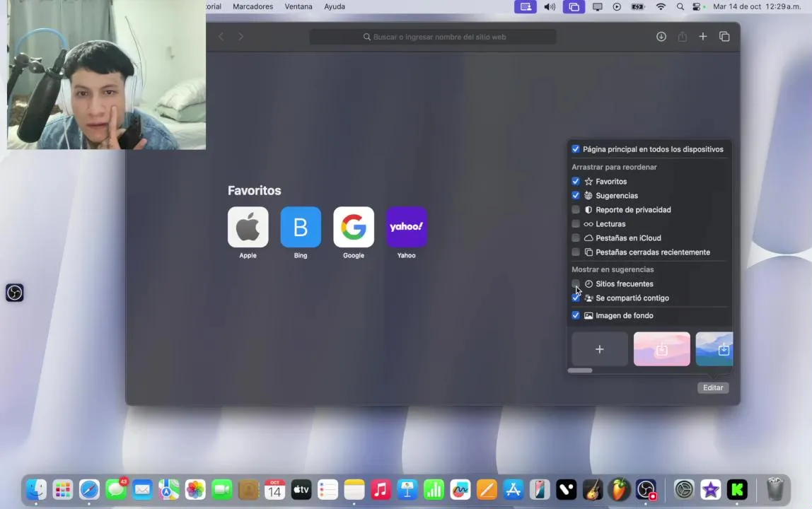
Task: Open the Share icon in Safari toolbar
Action: pyautogui.click(x=683, y=37)
